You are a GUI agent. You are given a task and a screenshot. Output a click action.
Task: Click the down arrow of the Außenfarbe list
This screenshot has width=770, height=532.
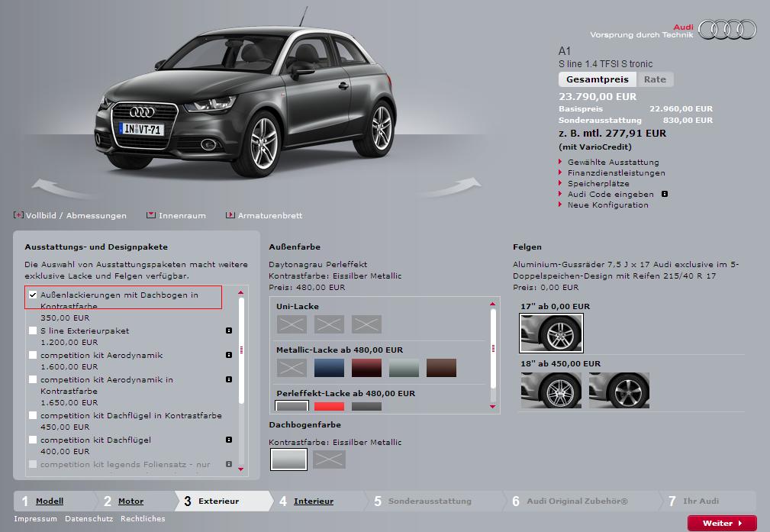click(x=492, y=407)
